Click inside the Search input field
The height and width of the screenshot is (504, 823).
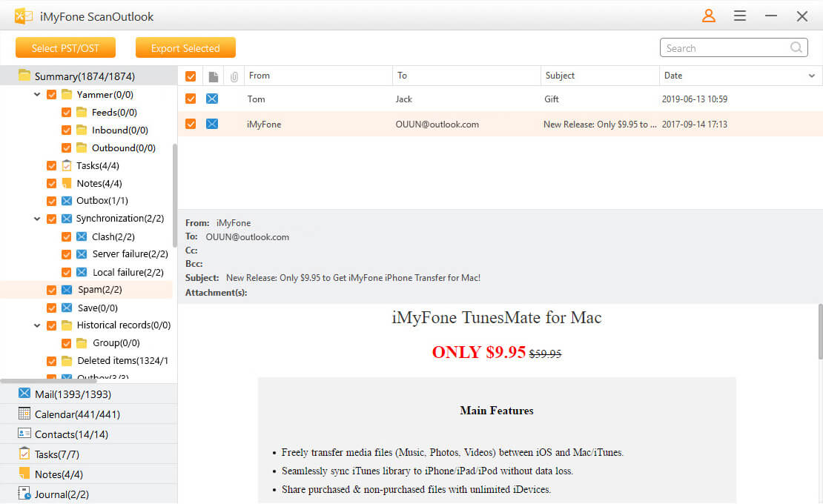tap(723, 47)
